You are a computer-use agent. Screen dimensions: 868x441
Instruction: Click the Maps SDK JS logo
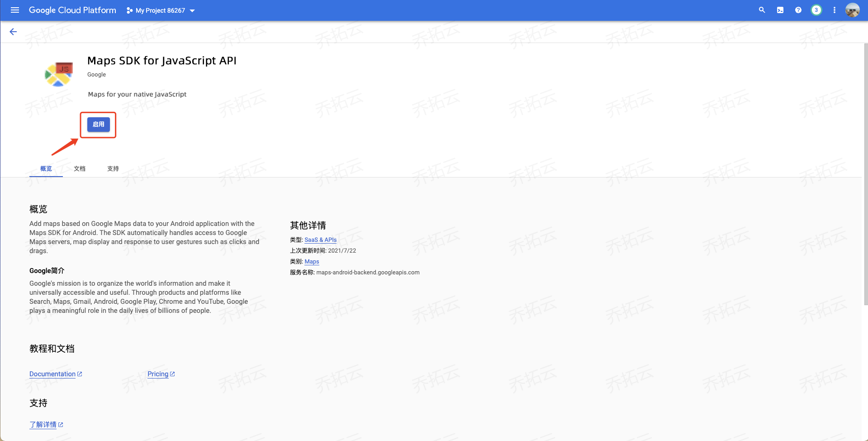(x=59, y=74)
